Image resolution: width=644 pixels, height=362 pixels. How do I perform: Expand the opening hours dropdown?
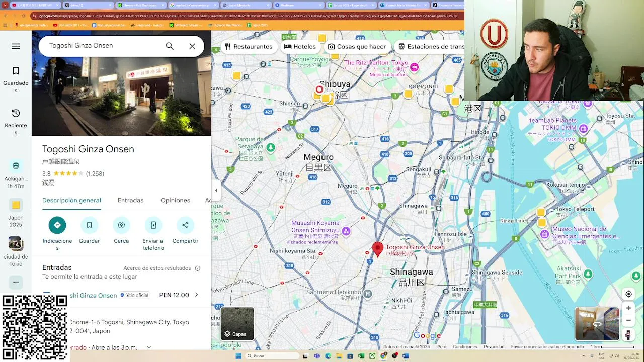pyautogui.click(x=149, y=347)
